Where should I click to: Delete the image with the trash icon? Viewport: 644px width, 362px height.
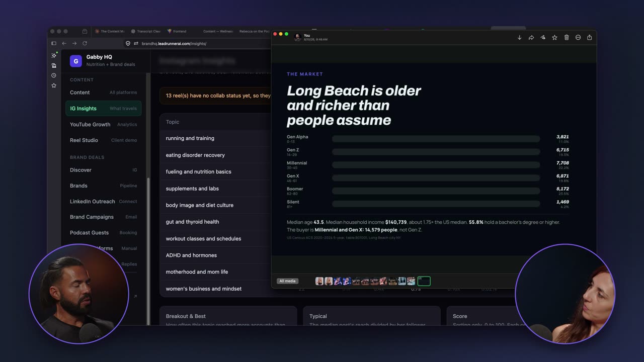(567, 38)
